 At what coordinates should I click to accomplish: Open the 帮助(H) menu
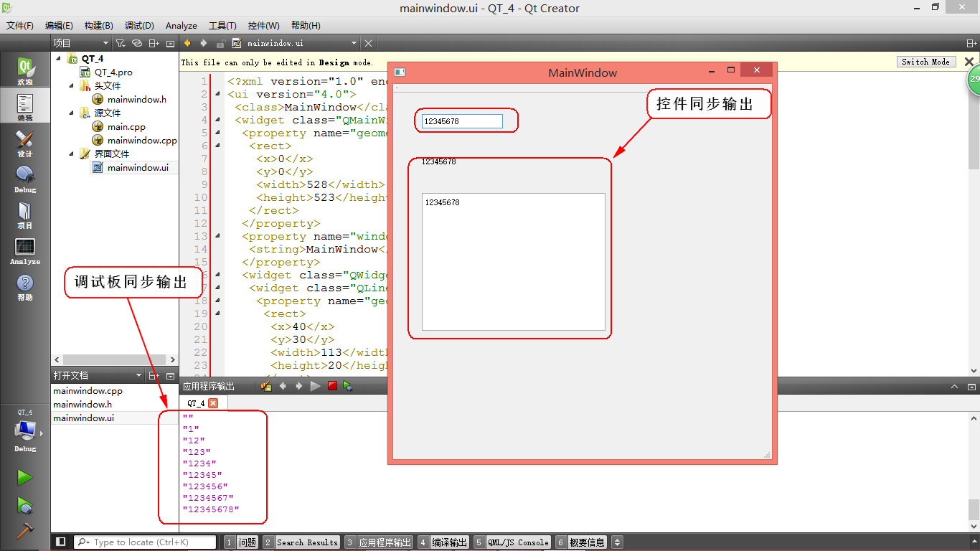[x=306, y=25]
